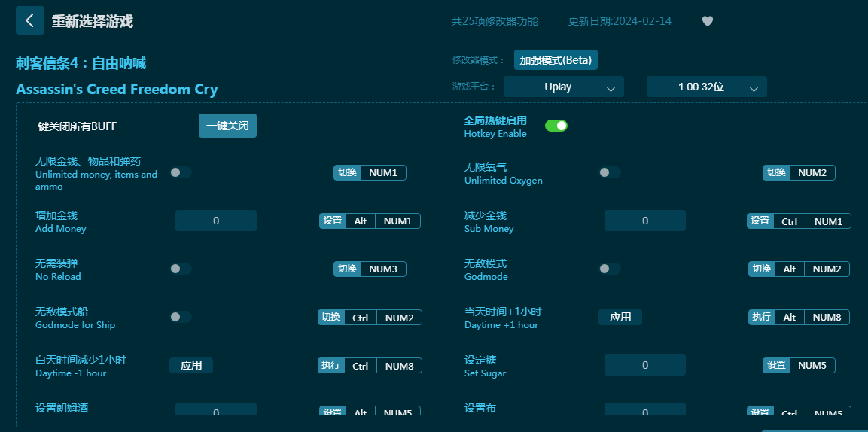
Task: Enable Godmode for Ship toggle
Action: (x=181, y=317)
